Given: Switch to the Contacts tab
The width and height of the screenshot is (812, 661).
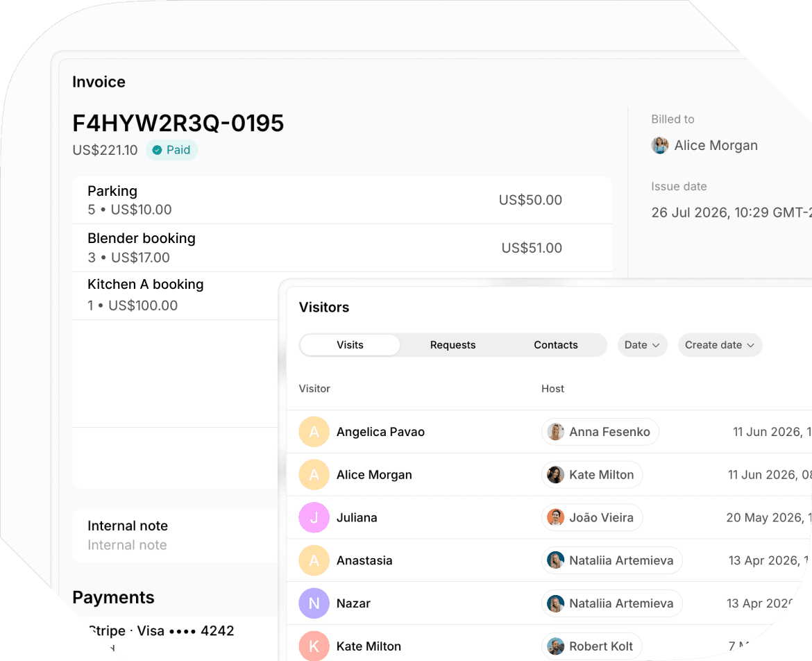Looking at the screenshot, I should coord(556,345).
